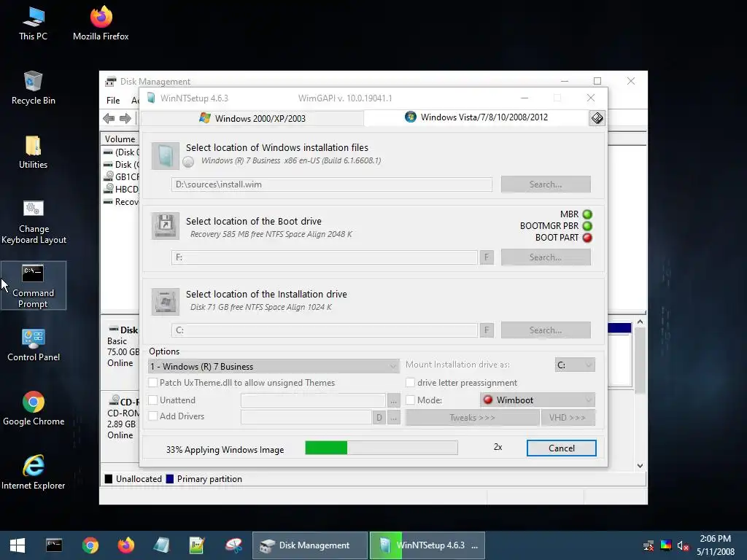Launch Chrome from the taskbar
This screenshot has width=747, height=560.
90,545
